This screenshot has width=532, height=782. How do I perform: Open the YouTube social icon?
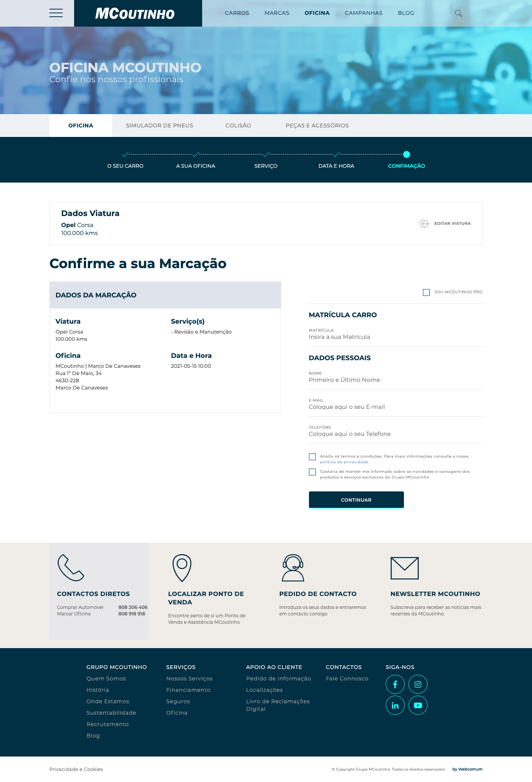click(418, 705)
